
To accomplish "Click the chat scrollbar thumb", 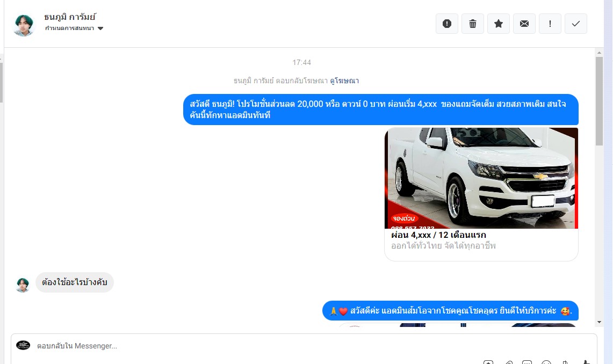I will tap(600, 101).
